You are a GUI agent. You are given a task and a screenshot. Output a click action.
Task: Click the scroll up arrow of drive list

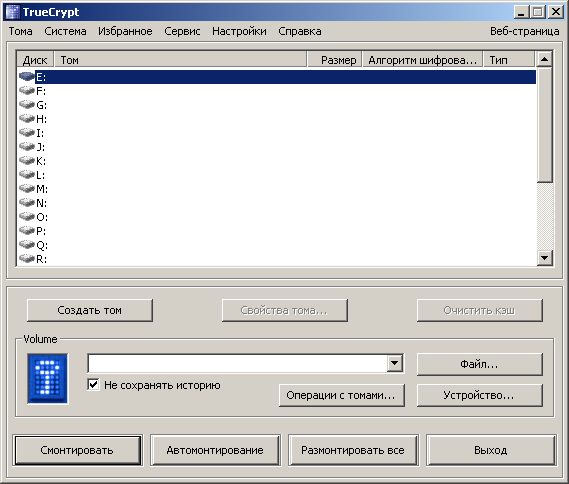[545, 59]
